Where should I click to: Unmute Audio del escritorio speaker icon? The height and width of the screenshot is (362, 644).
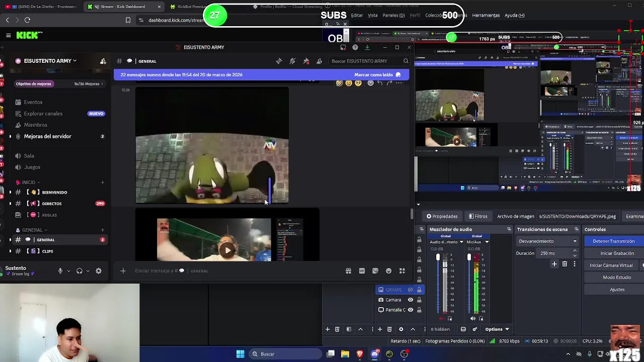click(x=442, y=318)
